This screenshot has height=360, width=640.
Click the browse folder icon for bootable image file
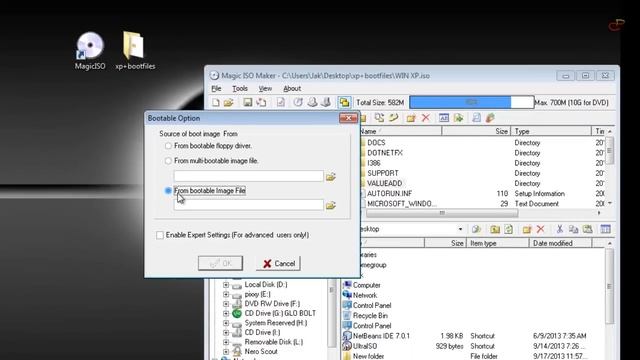tap(331, 205)
